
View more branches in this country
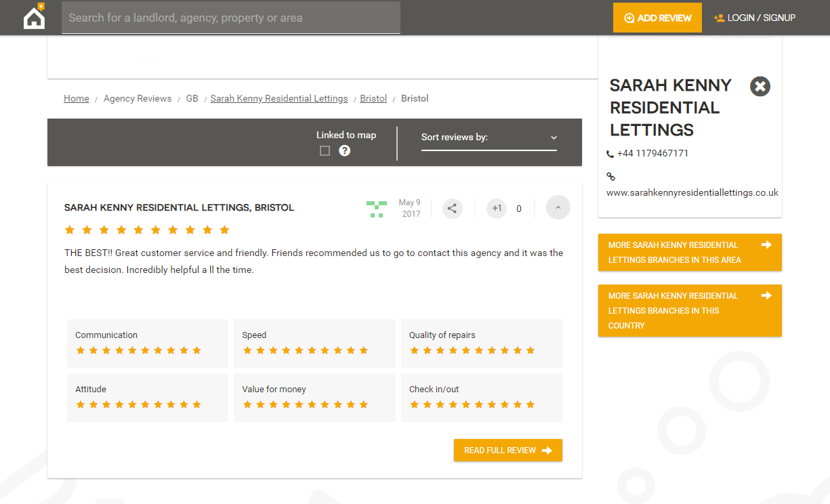689,310
